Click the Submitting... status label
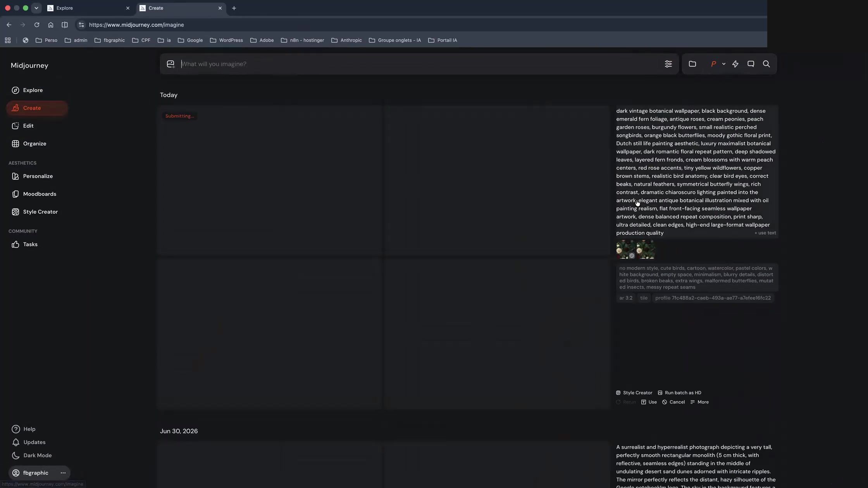 point(179,116)
